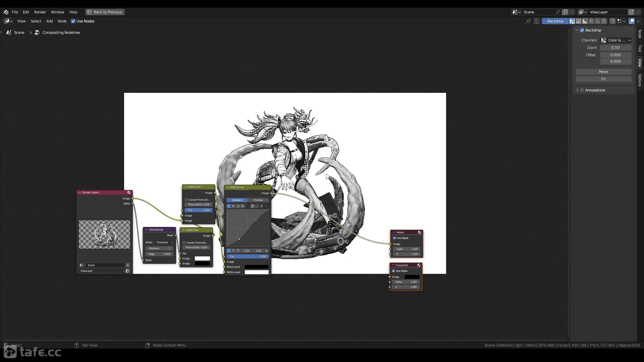Select the R curve channel in RGB Curves
This screenshot has width=644, height=362.
233,206
